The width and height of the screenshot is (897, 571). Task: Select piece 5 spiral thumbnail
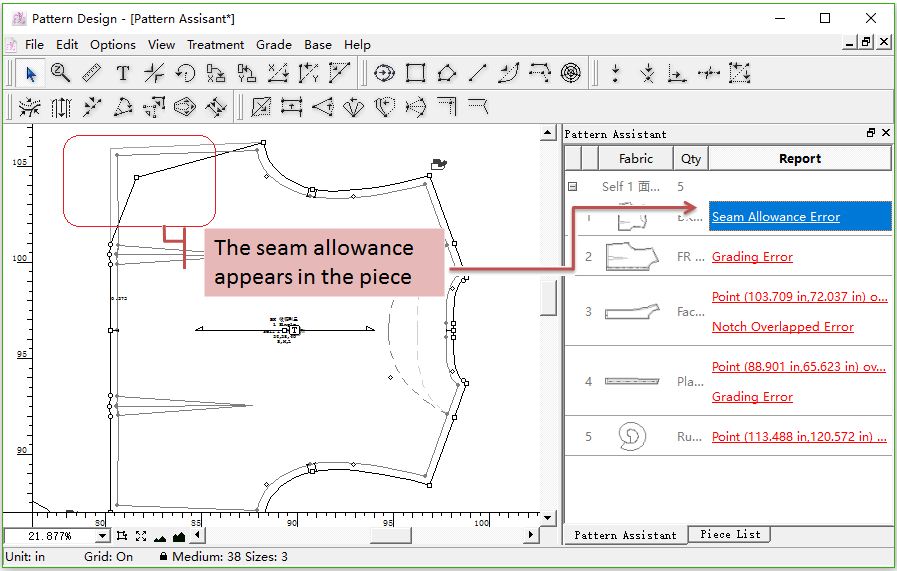632,436
